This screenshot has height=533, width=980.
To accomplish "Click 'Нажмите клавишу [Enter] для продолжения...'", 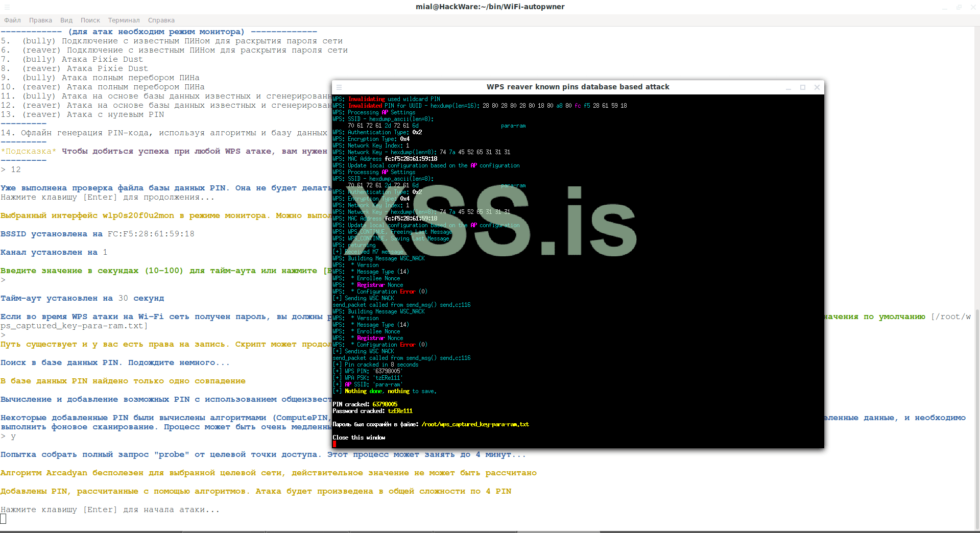I will click(x=107, y=198).
